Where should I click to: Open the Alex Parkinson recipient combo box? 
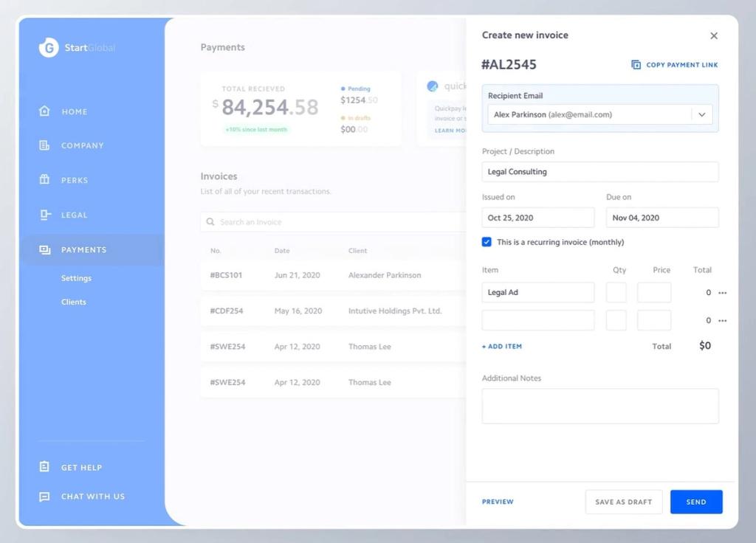(x=599, y=114)
